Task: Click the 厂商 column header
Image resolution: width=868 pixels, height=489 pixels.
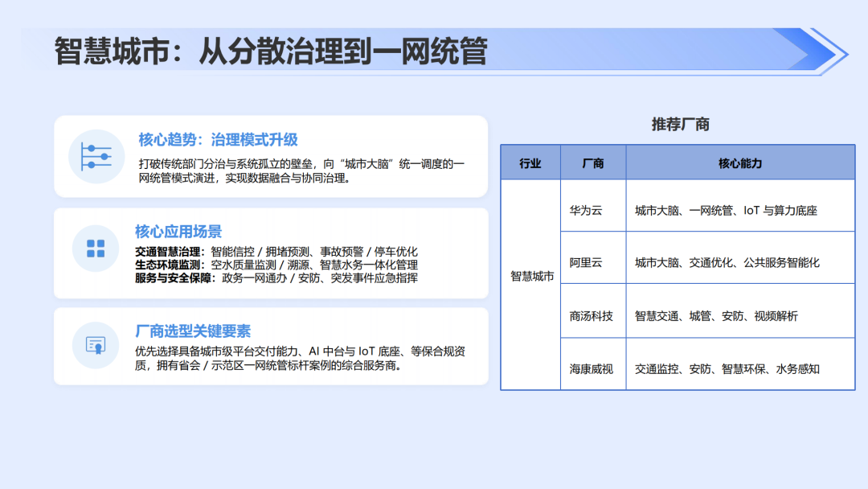Action: pos(593,162)
